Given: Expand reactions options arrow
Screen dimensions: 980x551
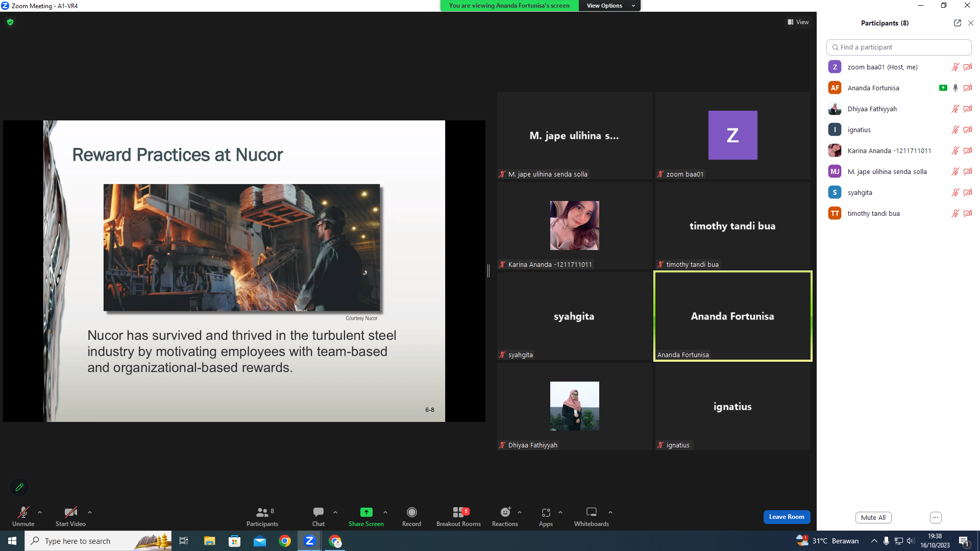Looking at the screenshot, I should point(520,512).
